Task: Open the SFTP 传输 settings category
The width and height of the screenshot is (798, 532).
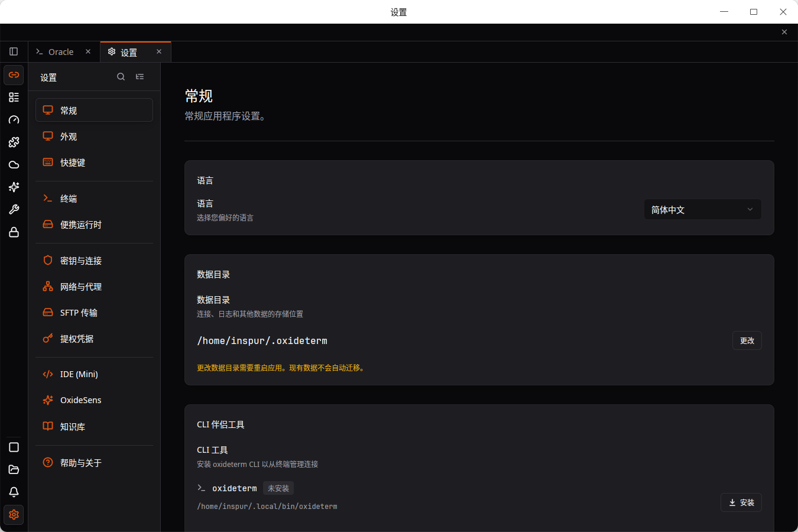Action: 94,312
